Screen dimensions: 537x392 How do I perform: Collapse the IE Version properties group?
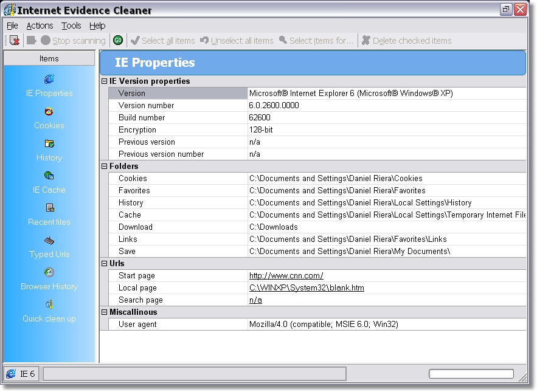coord(105,81)
